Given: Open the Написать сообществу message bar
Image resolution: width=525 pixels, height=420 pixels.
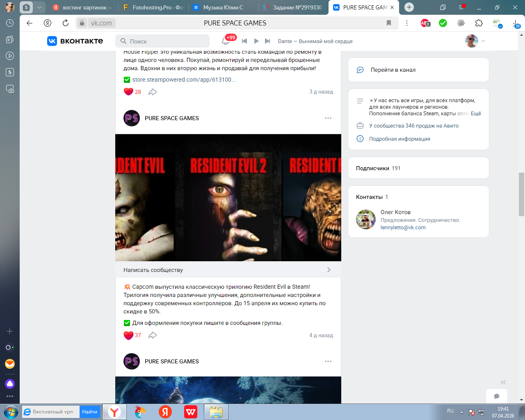Looking at the screenshot, I should 228,270.
